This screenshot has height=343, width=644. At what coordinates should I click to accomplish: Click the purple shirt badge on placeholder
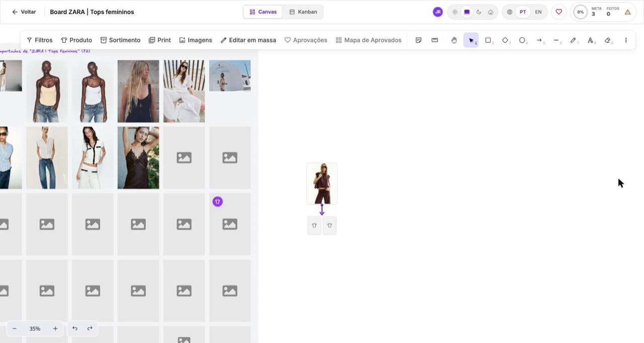(x=217, y=201)
